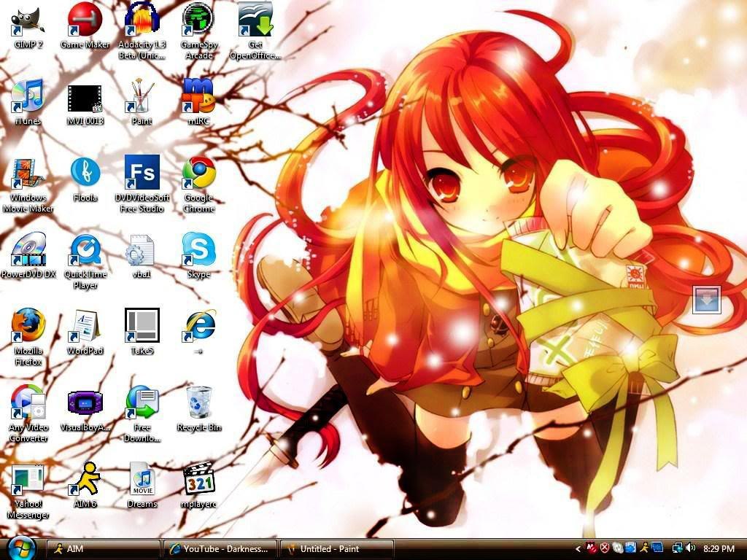Select the PowerDVD DX shortcut

[28, 255]
